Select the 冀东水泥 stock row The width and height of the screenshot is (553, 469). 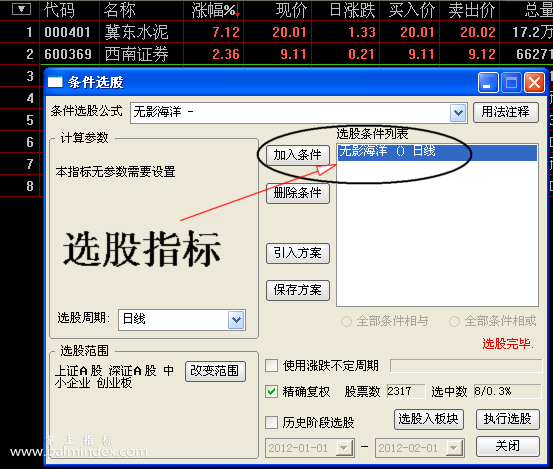click(276, 32)
